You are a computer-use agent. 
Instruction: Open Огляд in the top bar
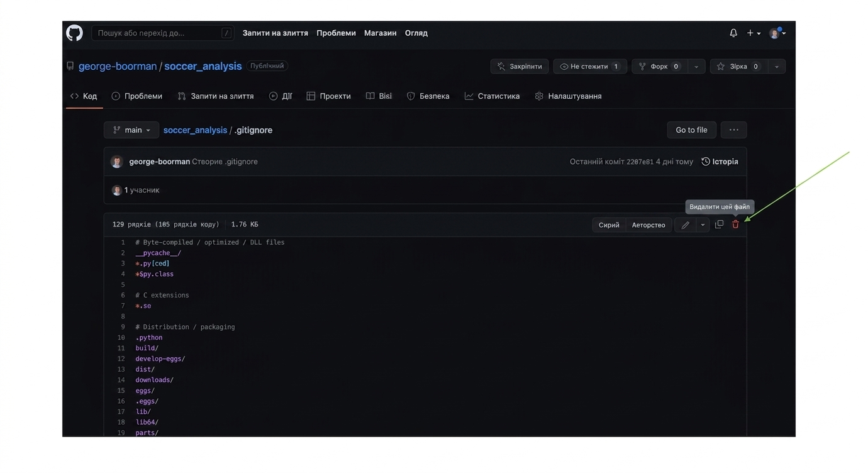point(416,33)
